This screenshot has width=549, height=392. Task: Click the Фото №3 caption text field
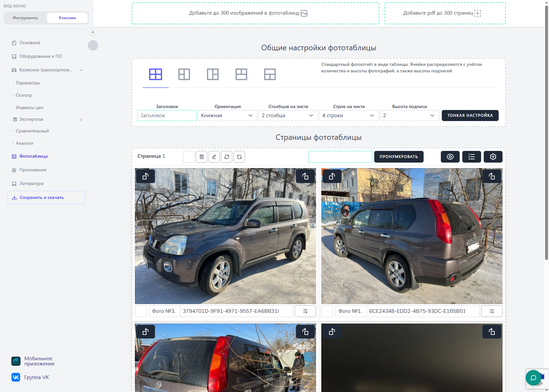point(236,311)
